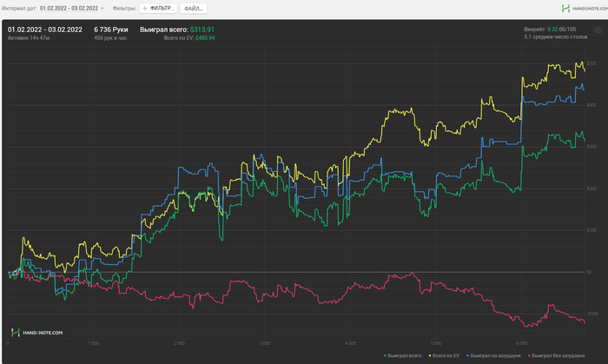The width and height of the screenshot is (608, 364).
Task: Click the 4 000 label on the X axis
Action: (x=350, y=343)
